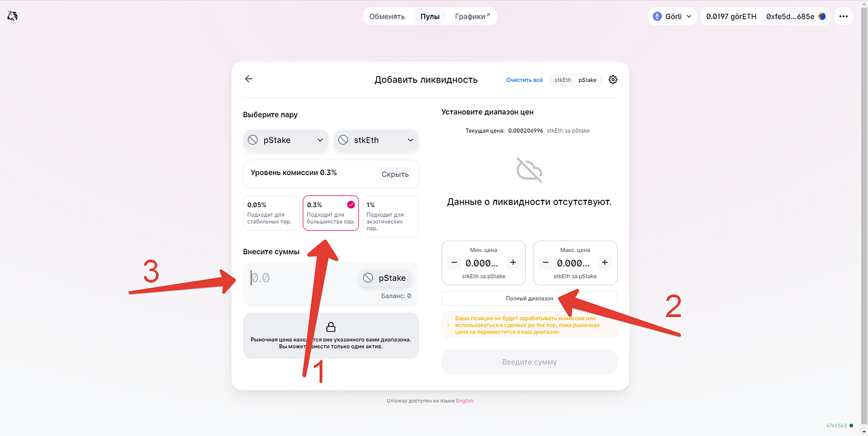Select the 0.3% fee tier
This screenshot has height=436, width=868.
point(330,213)
